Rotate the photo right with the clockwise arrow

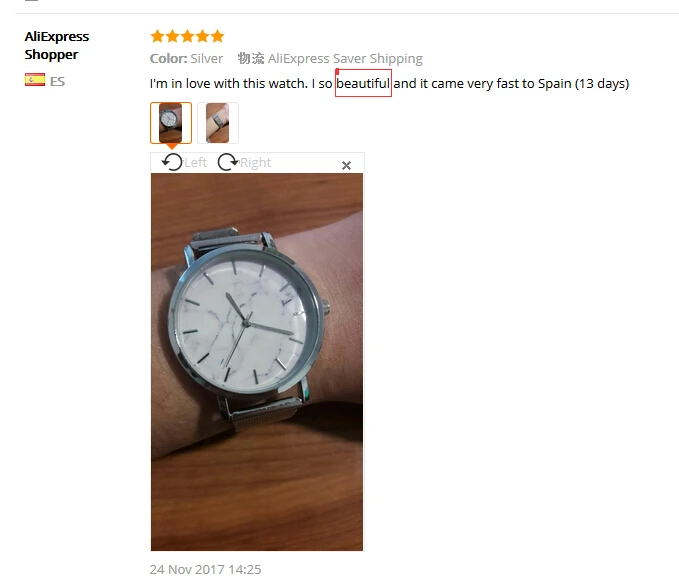pyautogui.click(x=228, y=162)
